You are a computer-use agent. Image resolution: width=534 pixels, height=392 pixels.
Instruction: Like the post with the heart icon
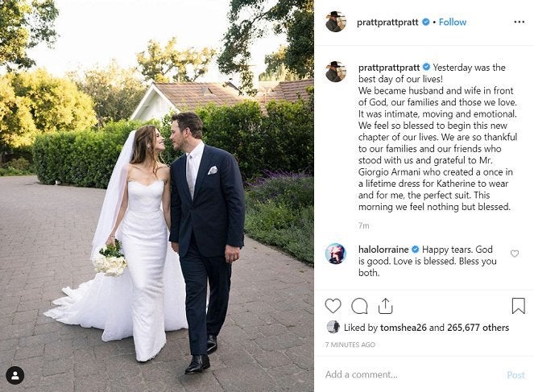(x=333, y=306)
